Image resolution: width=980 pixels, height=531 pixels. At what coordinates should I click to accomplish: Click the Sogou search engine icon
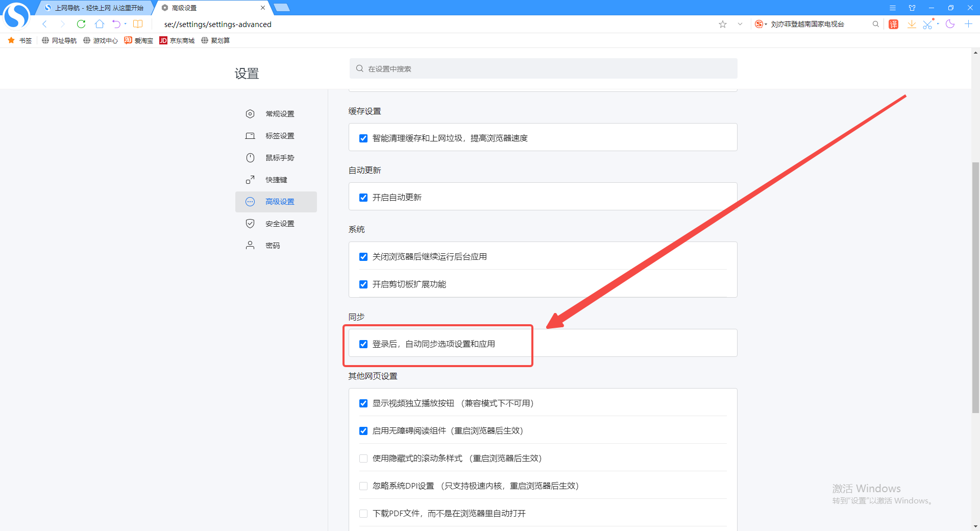(x=759, y=24)
